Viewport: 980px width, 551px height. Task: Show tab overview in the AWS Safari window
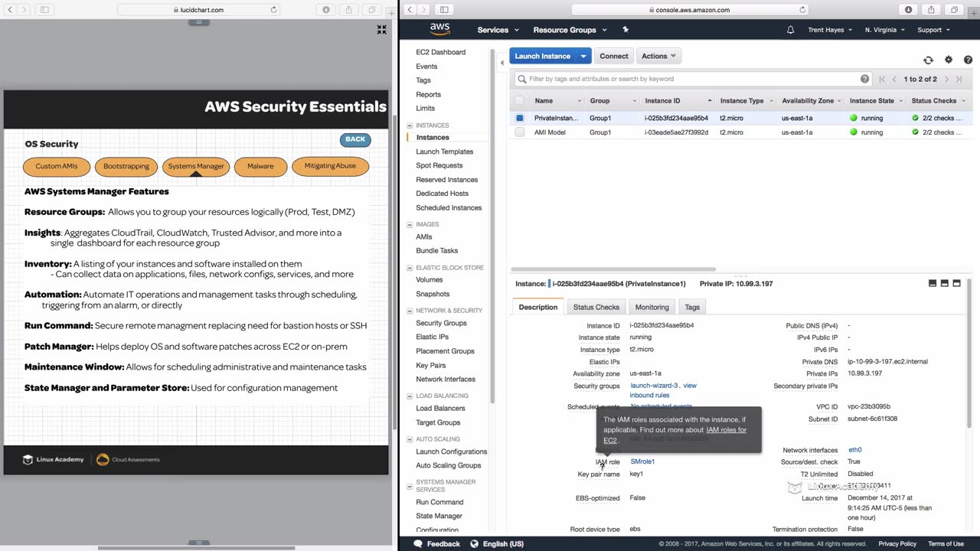[954, 10]
